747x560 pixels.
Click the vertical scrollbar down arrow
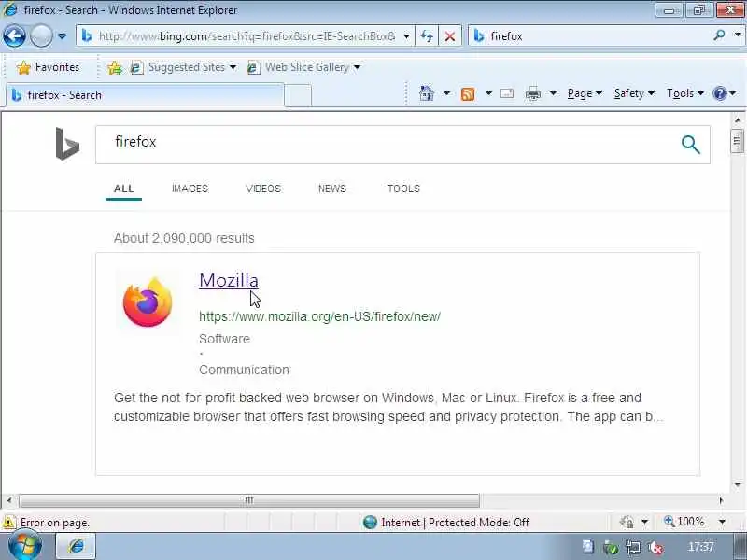[x=738, y=484]
